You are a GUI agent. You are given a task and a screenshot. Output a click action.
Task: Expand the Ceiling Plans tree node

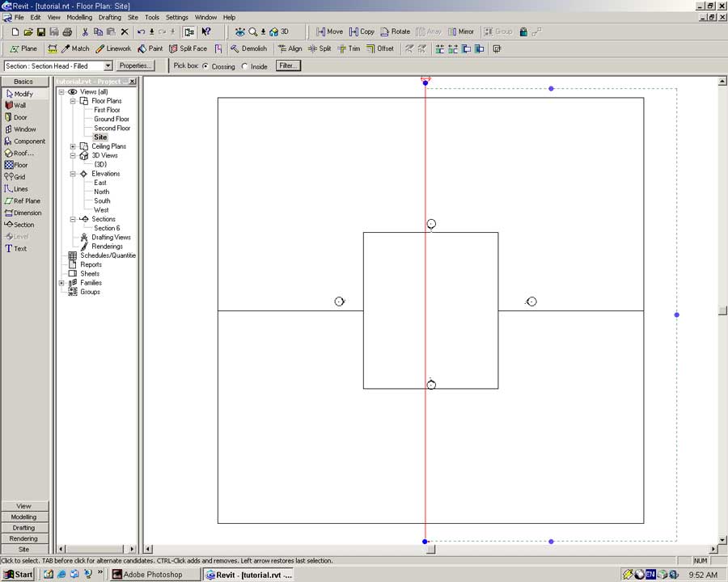click(73, 146)
